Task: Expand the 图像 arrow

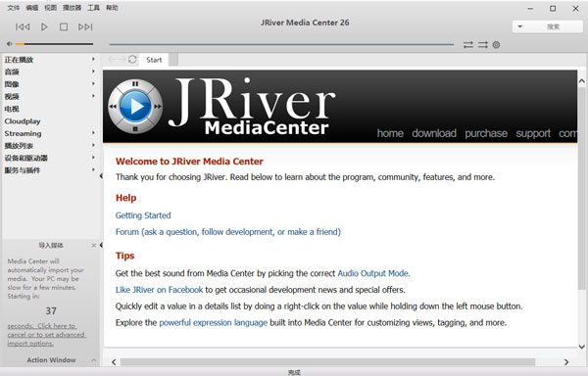Action: [93, 84]
